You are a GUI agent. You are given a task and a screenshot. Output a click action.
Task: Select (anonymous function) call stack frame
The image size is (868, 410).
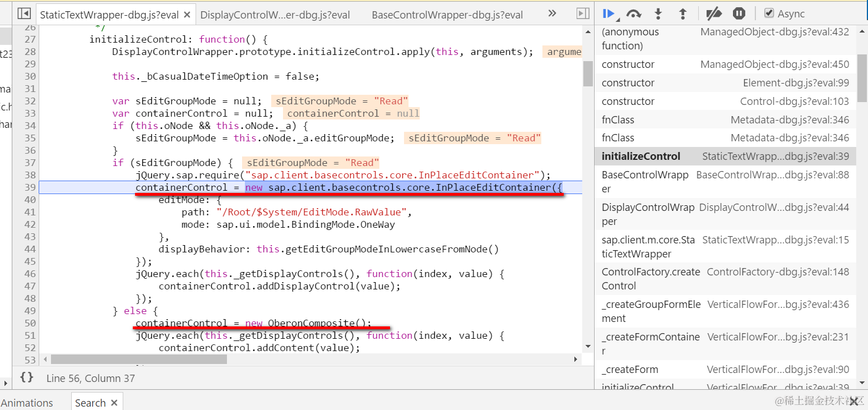pyautogui.click(x=725, y=39)
